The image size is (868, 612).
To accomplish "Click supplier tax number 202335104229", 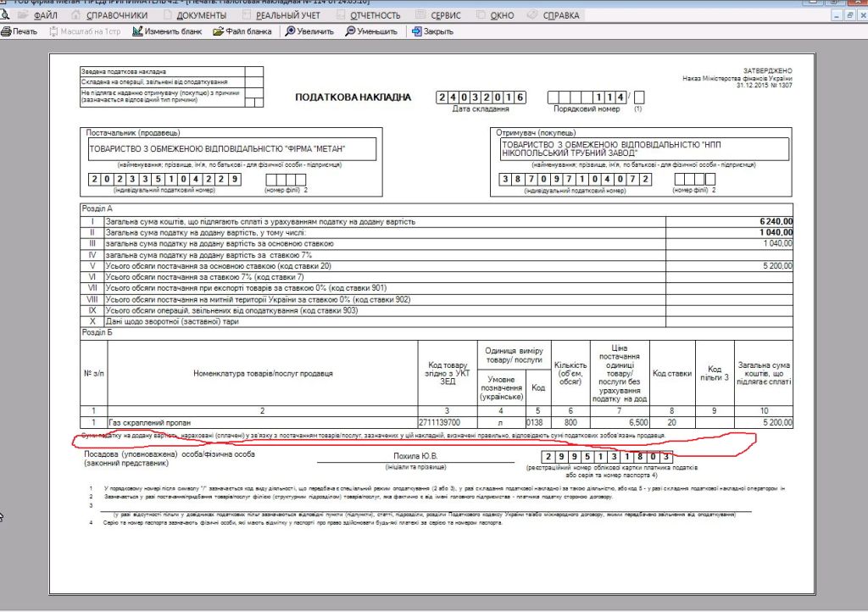I will click(x=164, y=180).
